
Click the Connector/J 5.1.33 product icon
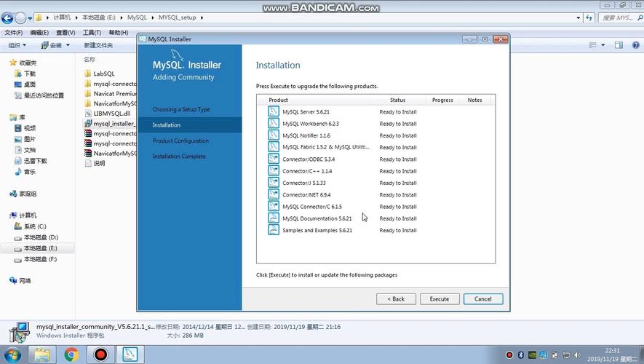tap(274, 183)
